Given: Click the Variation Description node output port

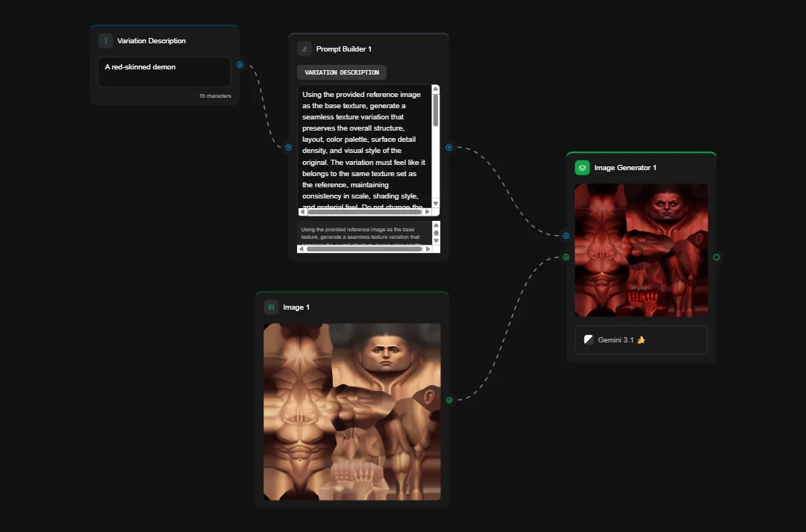Looking at the screenshot, I should [x=240, y=65].
